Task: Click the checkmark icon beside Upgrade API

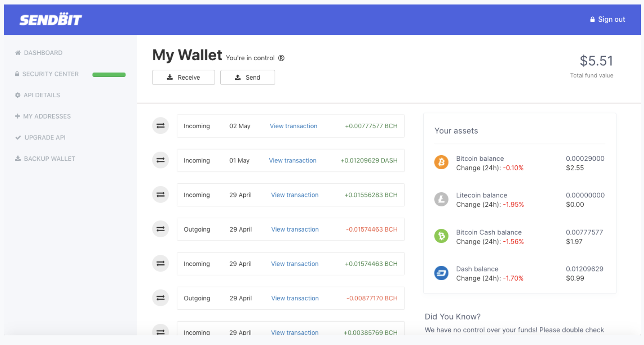Action: (x=18, y=138)
